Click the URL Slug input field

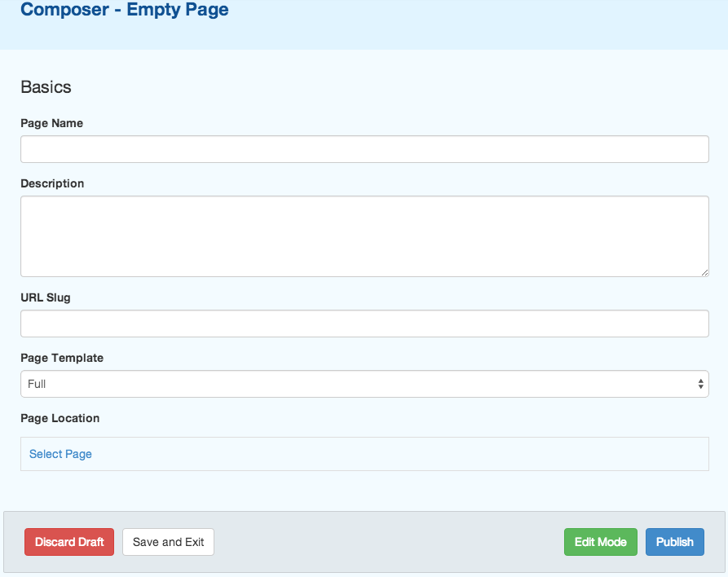pyautogui.click(x=364, y=324)
